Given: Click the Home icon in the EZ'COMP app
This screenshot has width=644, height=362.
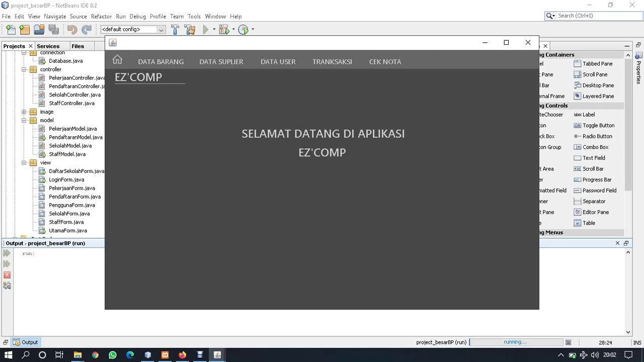Looking at the screenshot, I should pos(117,60).
